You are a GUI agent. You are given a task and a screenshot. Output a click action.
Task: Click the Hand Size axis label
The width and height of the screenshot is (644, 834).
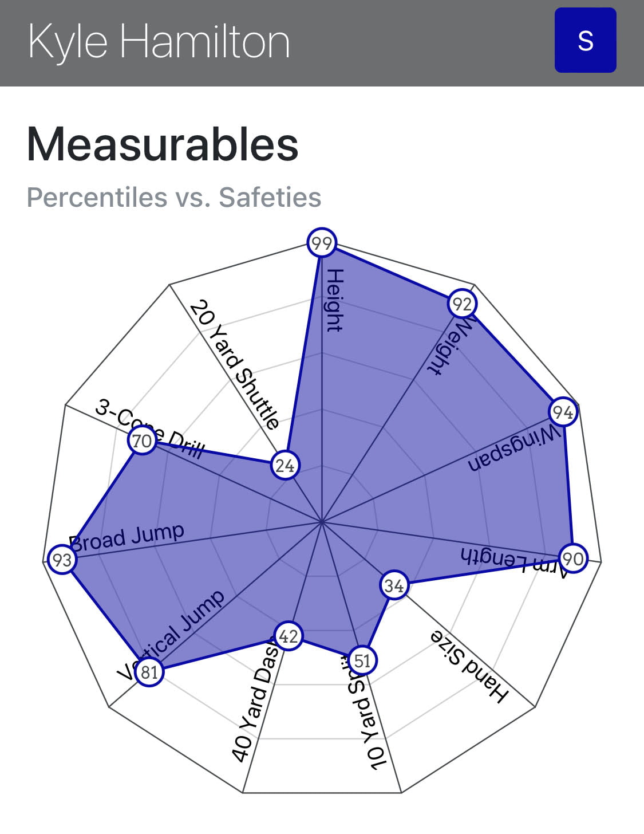click(x=469, y=666)
